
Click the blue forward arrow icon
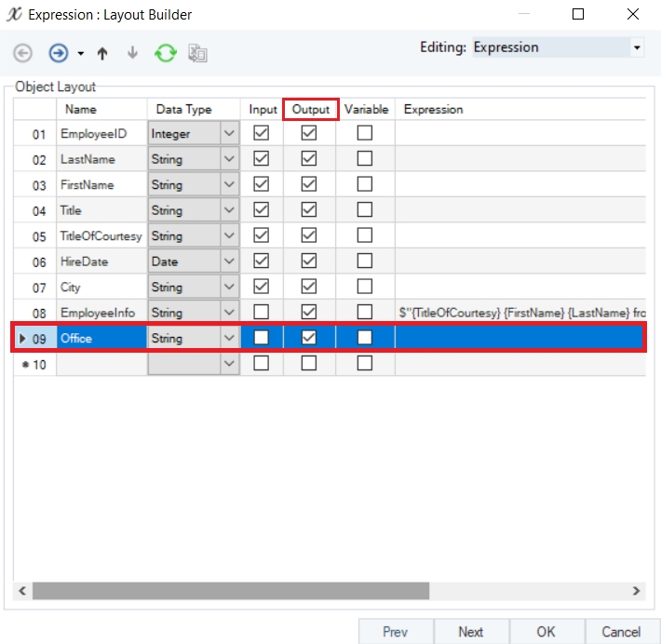(58, 54)
